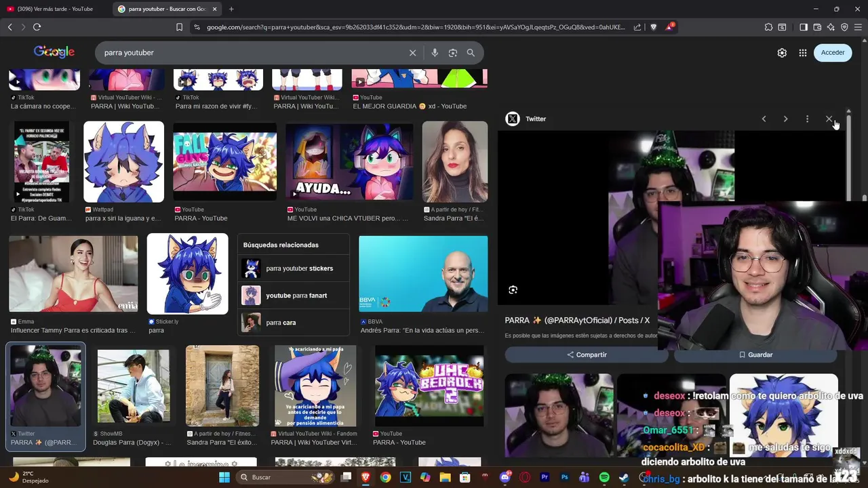Open 'AYUDA...' VTuber video thumbnail
The width and height of the screenshot is (868, 488).
349,161
